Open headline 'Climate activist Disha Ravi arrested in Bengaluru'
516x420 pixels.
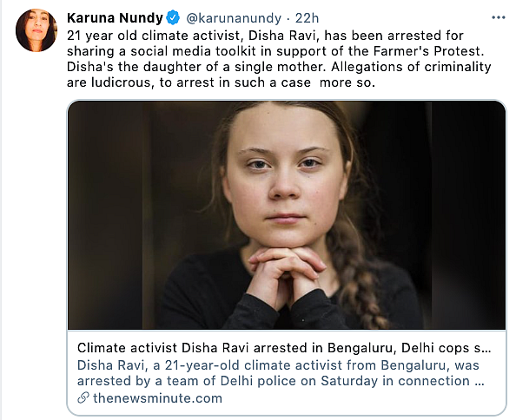pos(284,348)
